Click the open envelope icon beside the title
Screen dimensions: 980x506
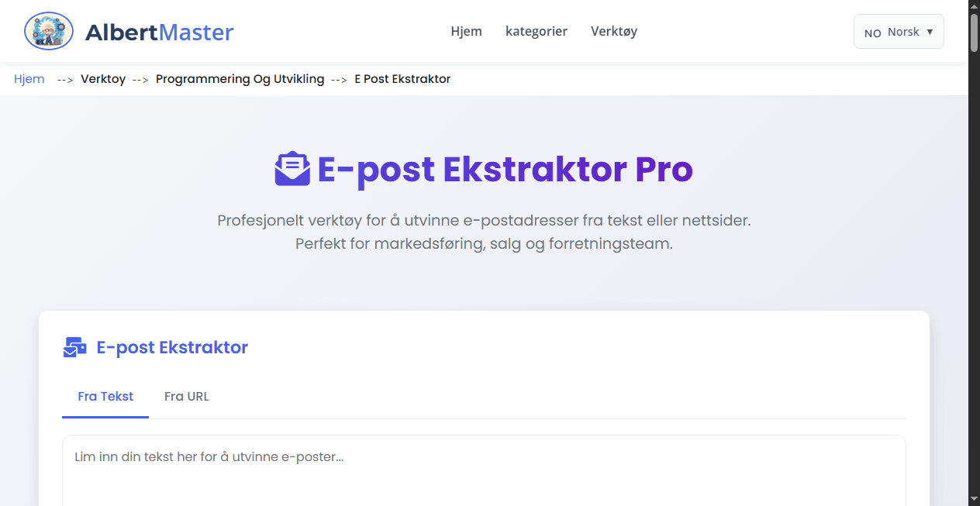[x=292, y=169]
